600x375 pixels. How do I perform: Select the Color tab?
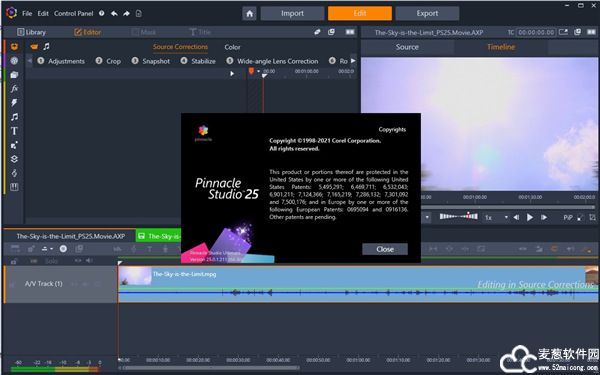(x=232, y=47)
